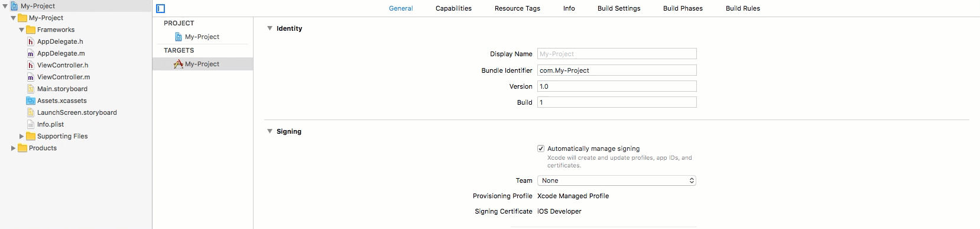980x229 pixels.
Task: Click the ViewController.h header file icon
Action: click(x=31, y=65)
